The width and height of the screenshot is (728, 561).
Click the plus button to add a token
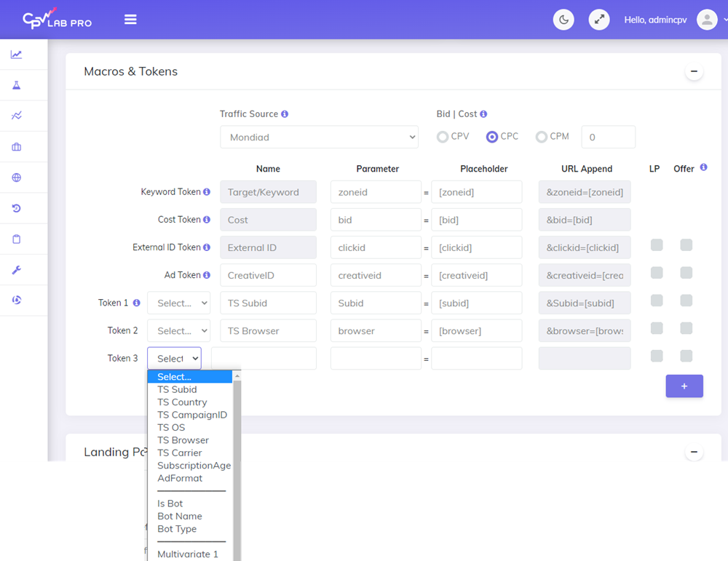pos(684,386)
